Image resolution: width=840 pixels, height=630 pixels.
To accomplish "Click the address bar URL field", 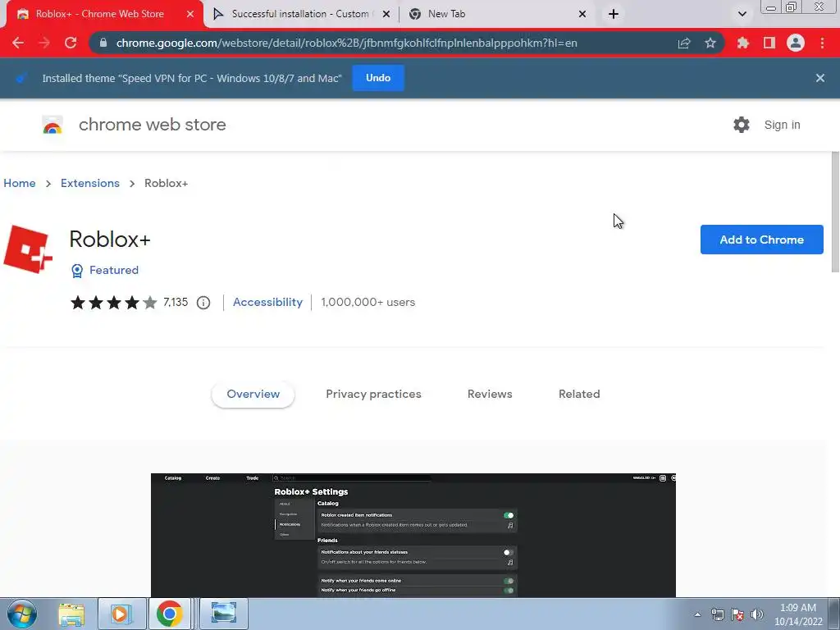I will pyautogui.click(x=346, y=43).
